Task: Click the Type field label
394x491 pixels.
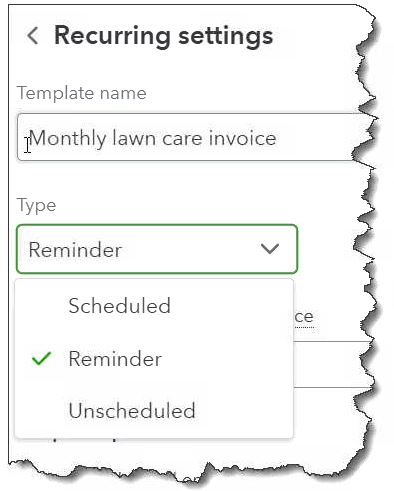Action: (x=36, y=205)
